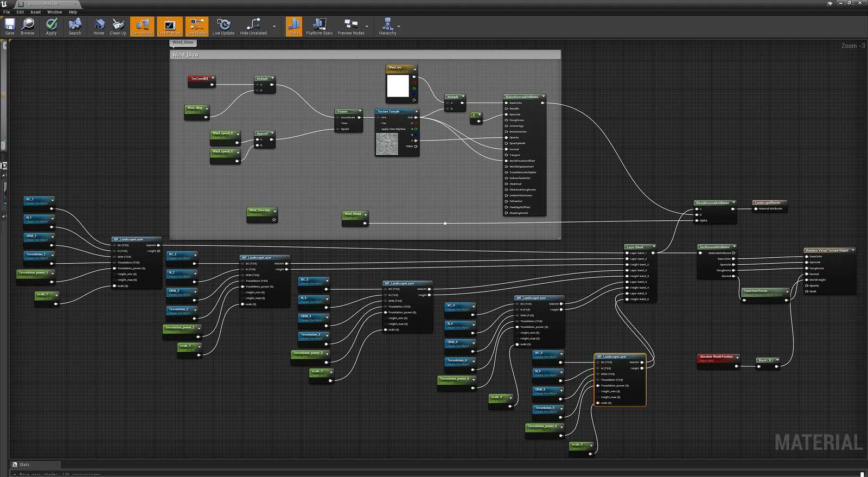Expand the Wind_tiling parameter node arrow

(207, 108)
